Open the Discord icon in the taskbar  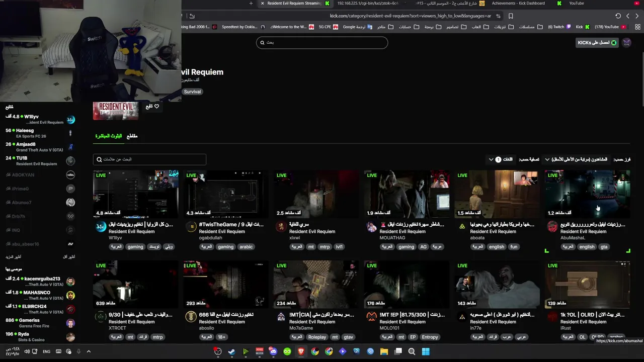[273, 351]
